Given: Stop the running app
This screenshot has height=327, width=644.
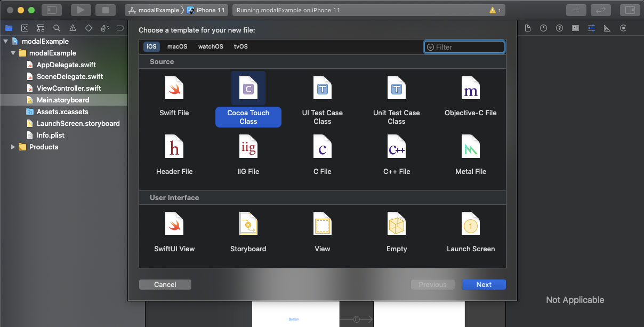Looking at the screenshot, I should pos(106,10).
